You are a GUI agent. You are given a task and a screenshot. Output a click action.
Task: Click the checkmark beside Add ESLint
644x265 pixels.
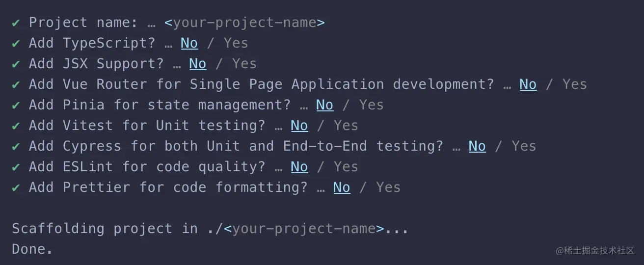16,167
